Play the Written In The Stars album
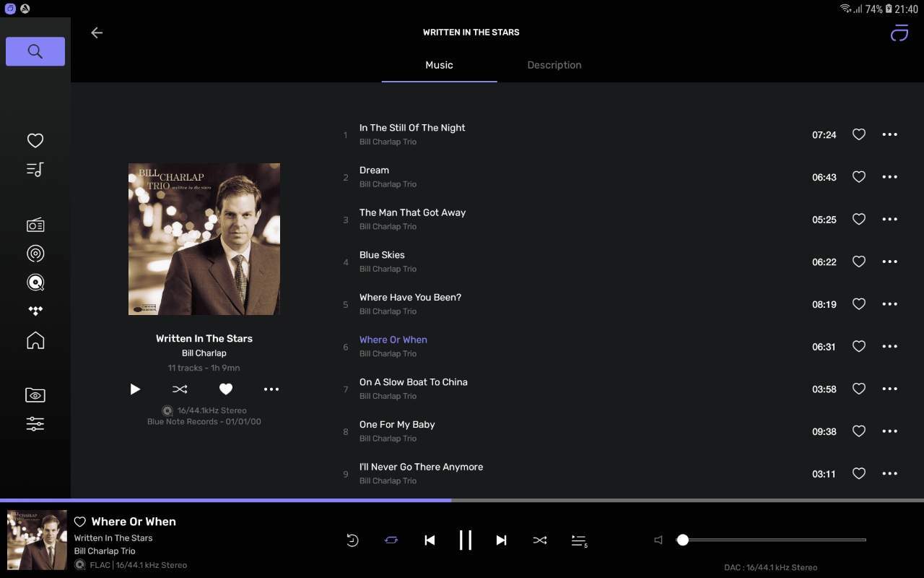The image size is (924, 578). (x=135, y=389)
